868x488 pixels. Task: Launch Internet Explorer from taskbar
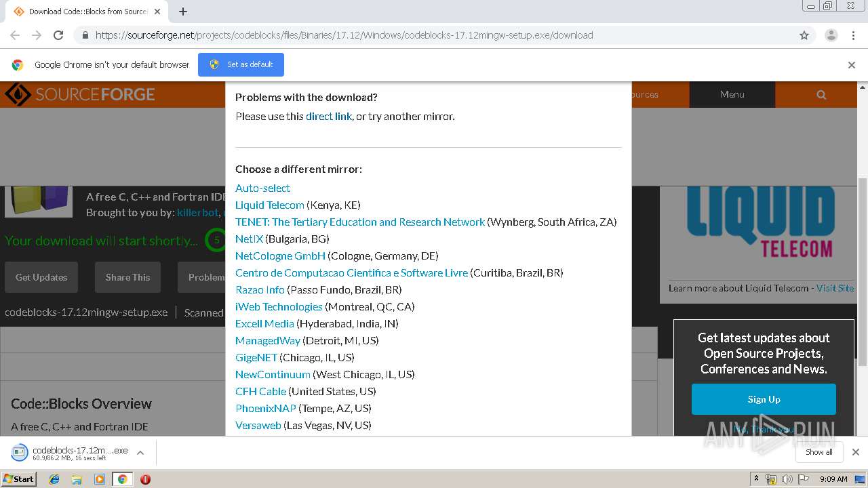(x=54, y=479)
